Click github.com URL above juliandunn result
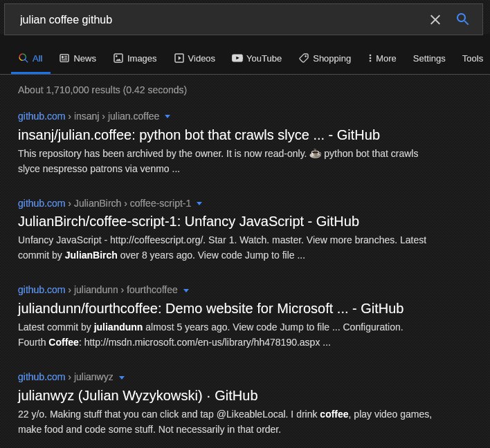This screenshot has height=448, width=490. pyautogui.click(x=42, y=290)
